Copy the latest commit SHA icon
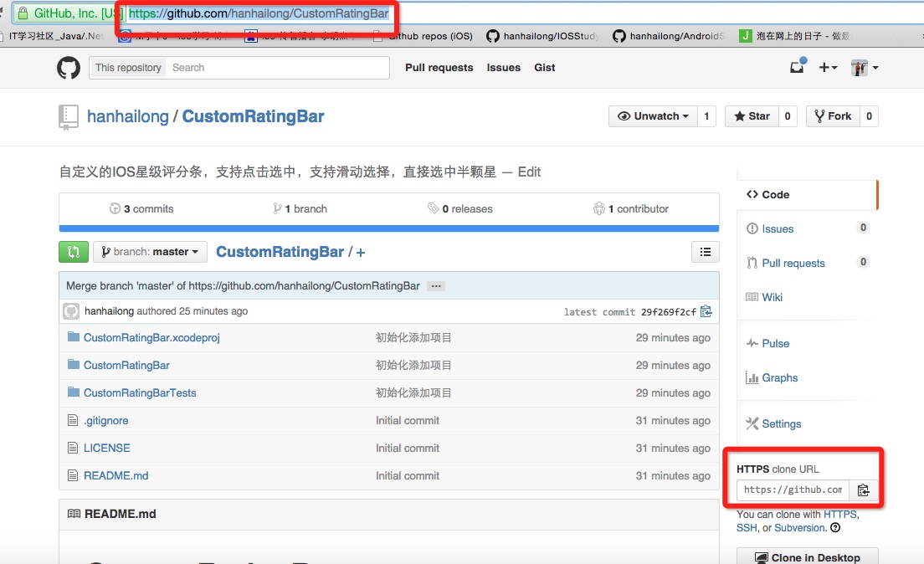Viewport: 924px width, 564px height. 706,311
